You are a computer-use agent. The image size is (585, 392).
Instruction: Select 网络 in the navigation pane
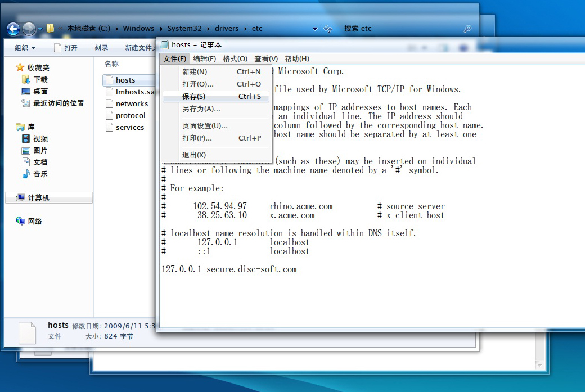[x=29, y=221]
